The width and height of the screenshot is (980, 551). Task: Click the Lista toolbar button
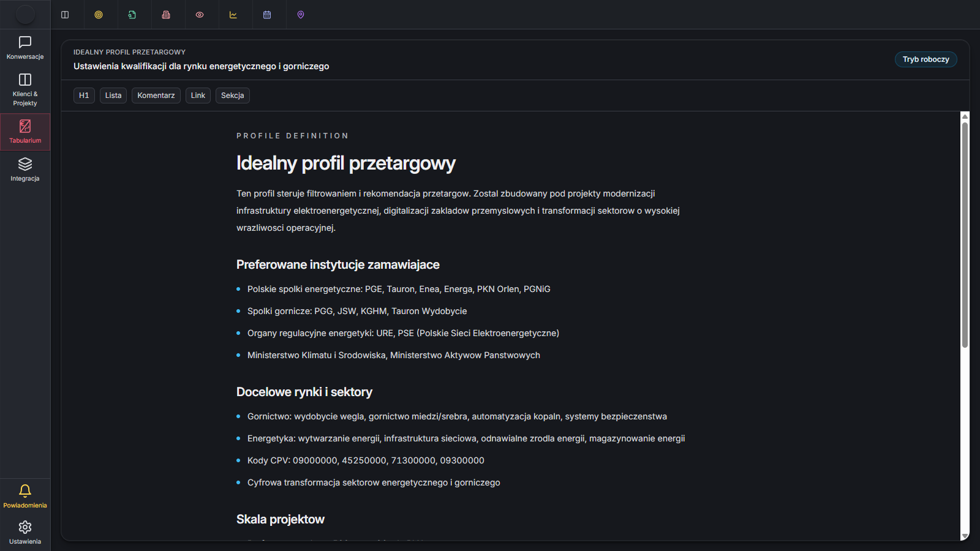pyautogui.click(x=113, y=96)
